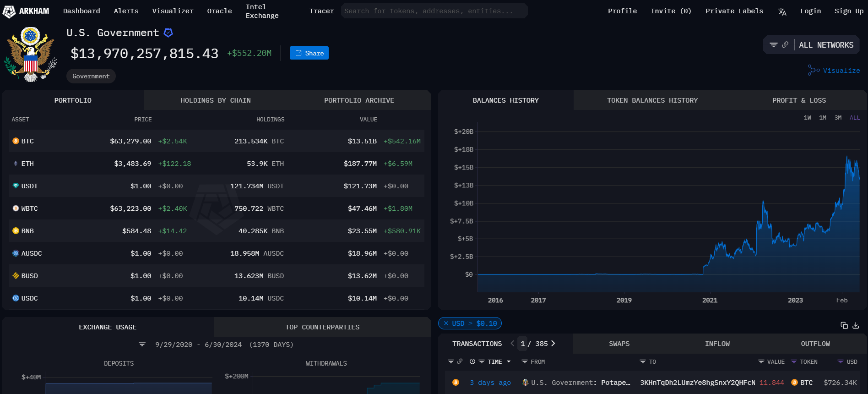
Task: Open Intel Exchange in top navigation
Action: click(x=262, y=11)
